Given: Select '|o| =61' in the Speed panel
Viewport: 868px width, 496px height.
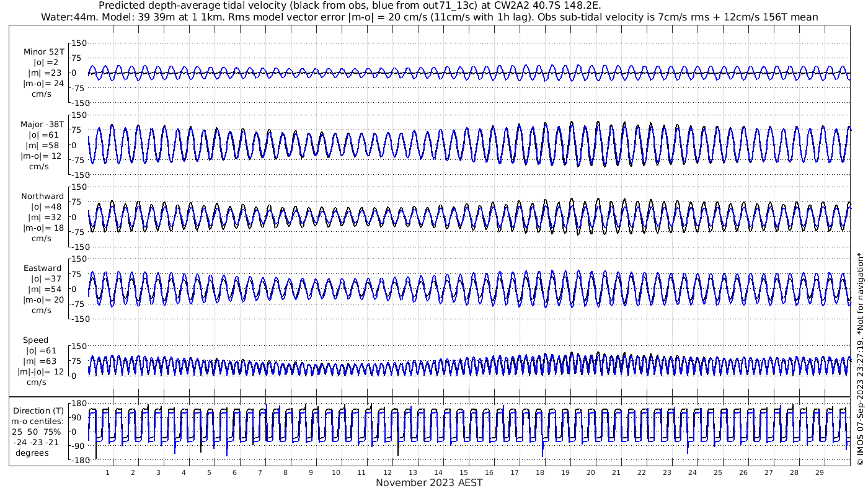Looking at the screenshot, I should 41,351.
